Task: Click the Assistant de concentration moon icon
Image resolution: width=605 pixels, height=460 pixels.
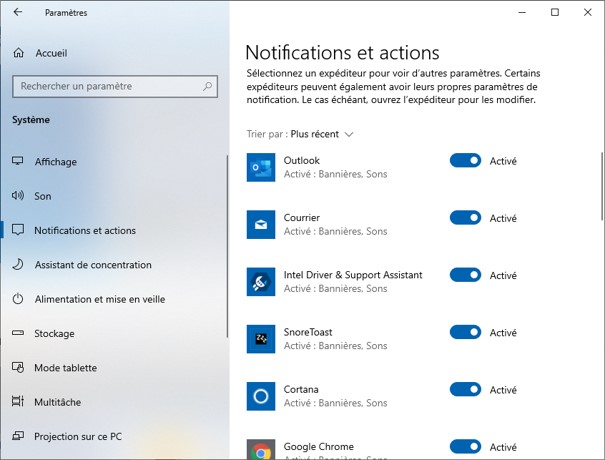Action: coord(18,264)
